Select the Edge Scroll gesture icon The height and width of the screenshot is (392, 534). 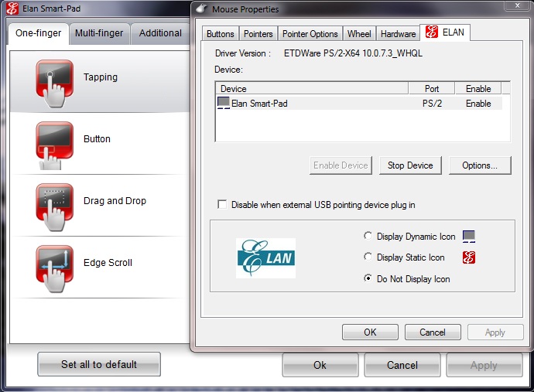coord(54,269)
